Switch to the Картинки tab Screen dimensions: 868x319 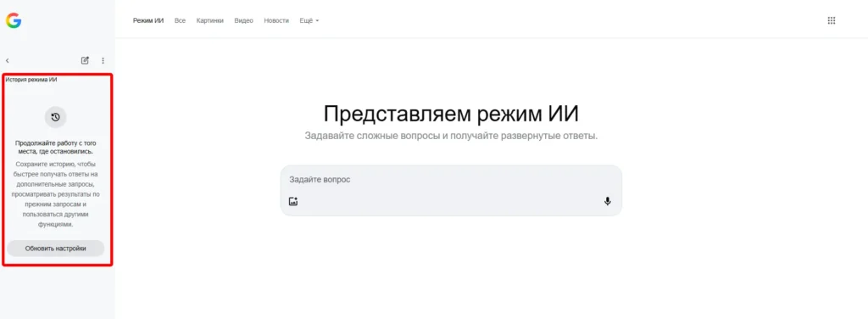210,20
